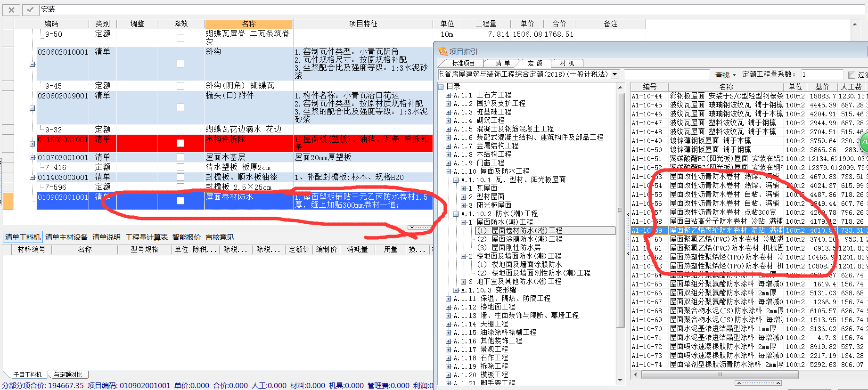Image resolution: width=868 pixels, height=390 pixels.
Task: Toggle 降效 checkbox for row 9-50
Action: [x=180, y=38]
